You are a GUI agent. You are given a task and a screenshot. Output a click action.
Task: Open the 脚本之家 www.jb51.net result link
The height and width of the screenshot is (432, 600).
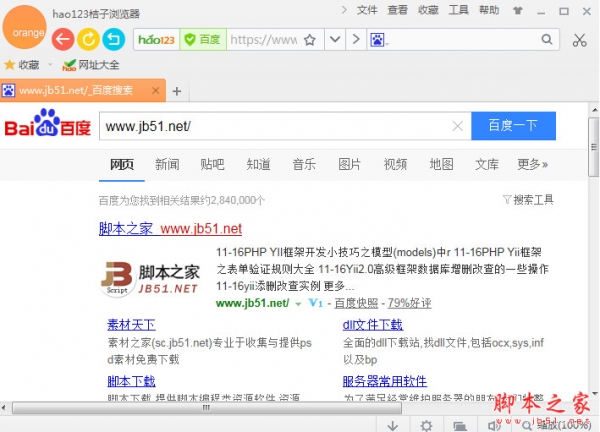click(x=170, y=229)
